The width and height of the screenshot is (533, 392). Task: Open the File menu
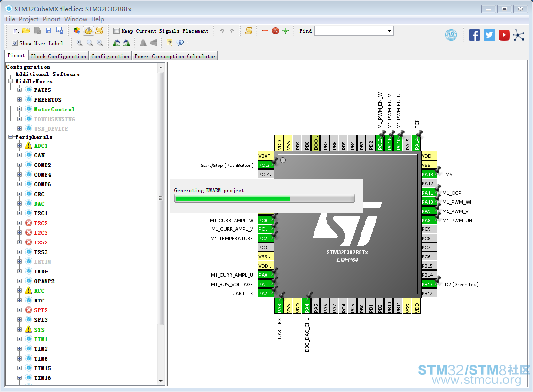click(10, 19)
